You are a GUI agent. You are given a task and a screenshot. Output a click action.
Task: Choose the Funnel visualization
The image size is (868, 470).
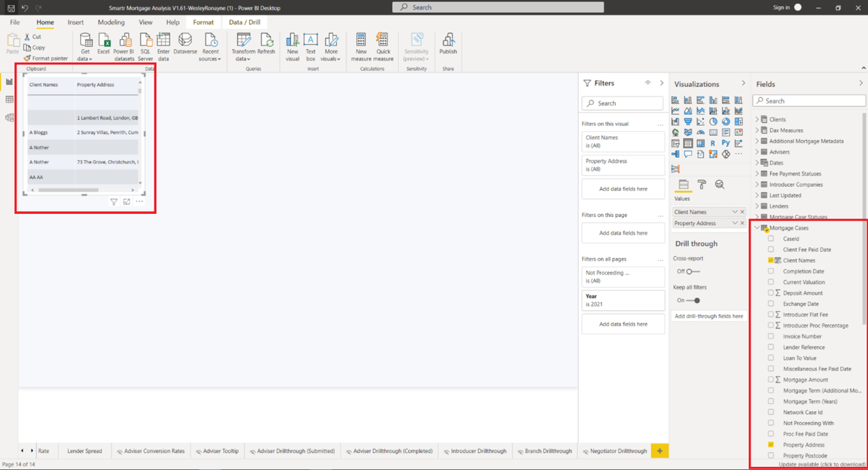(688, 122)
